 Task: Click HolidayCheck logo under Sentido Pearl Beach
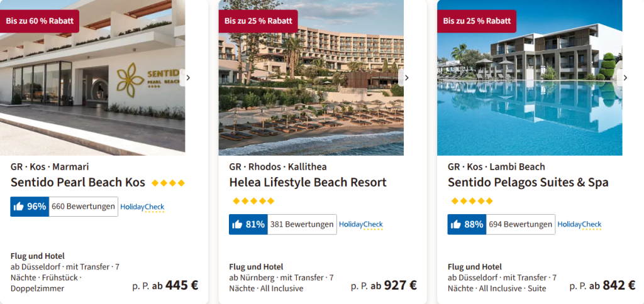142,207
